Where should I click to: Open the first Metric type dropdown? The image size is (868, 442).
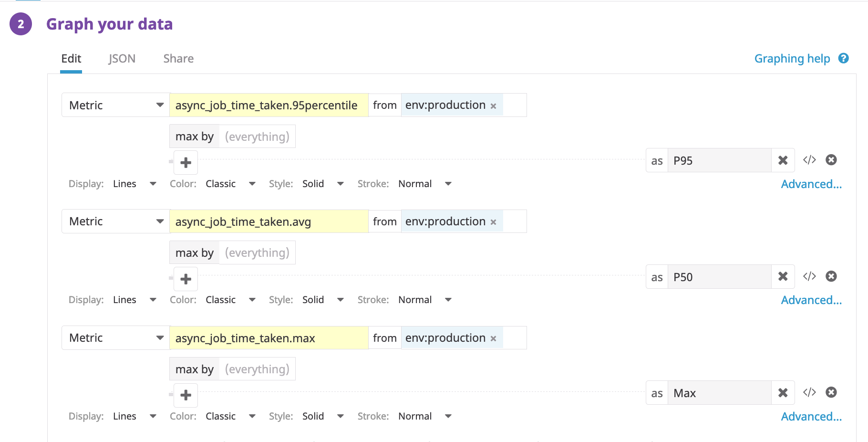click(115, 105)
